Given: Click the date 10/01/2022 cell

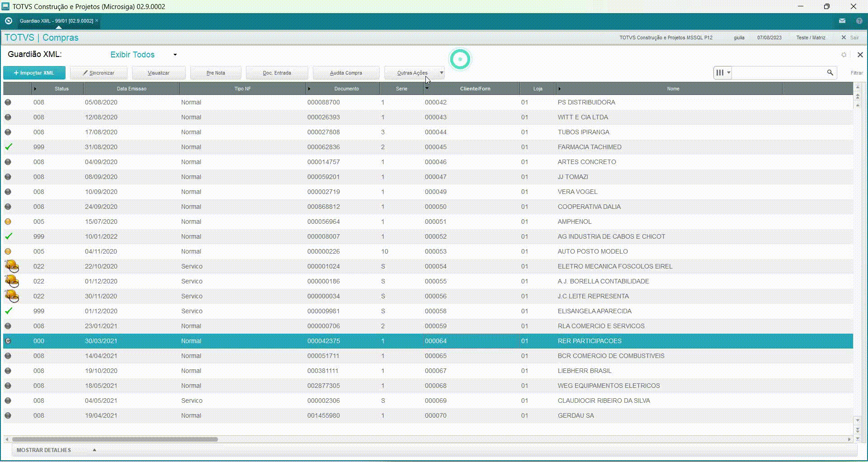Looking at the screenshot, I should [x=101, y=236].
